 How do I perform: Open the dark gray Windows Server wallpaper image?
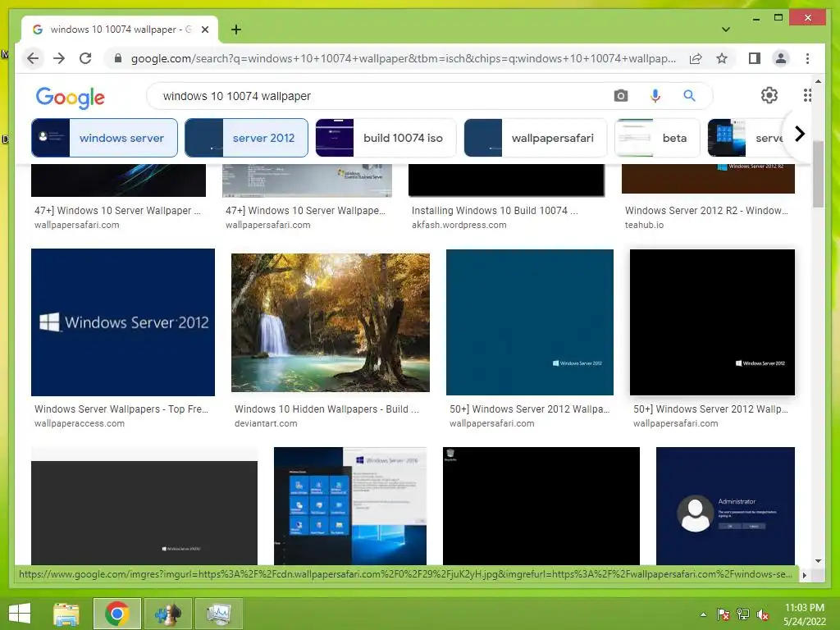click(144, 507)
